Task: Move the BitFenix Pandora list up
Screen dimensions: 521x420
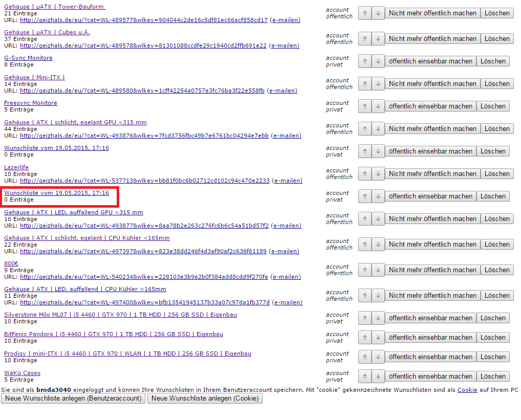Action: [x=365, y=338]
